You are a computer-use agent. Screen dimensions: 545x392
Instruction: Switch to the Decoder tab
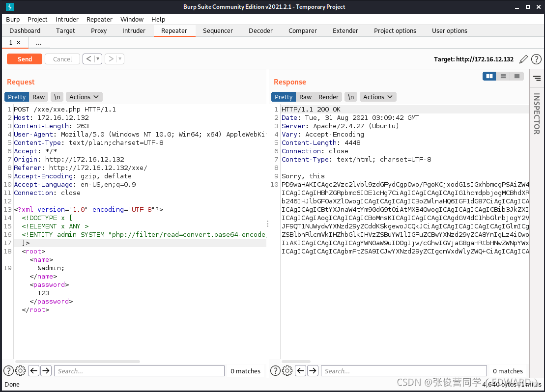[260, 30]
